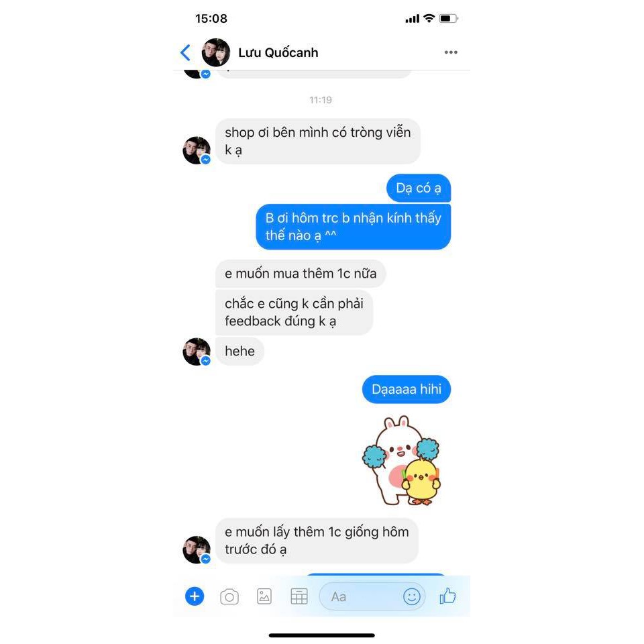
Task: Open Lưu Quốcanh's header profile picture
Action: tap(215, 52)
